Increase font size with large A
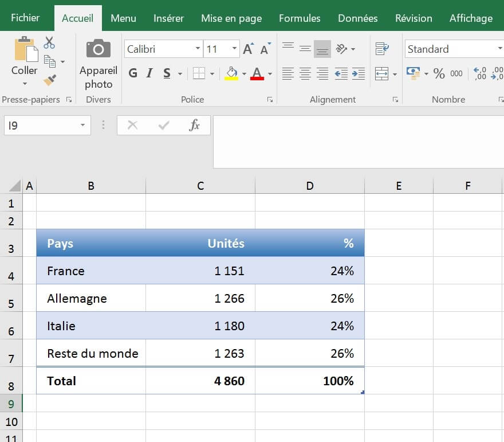This screenshot has height=442, width=504. (x=248, y=49)
